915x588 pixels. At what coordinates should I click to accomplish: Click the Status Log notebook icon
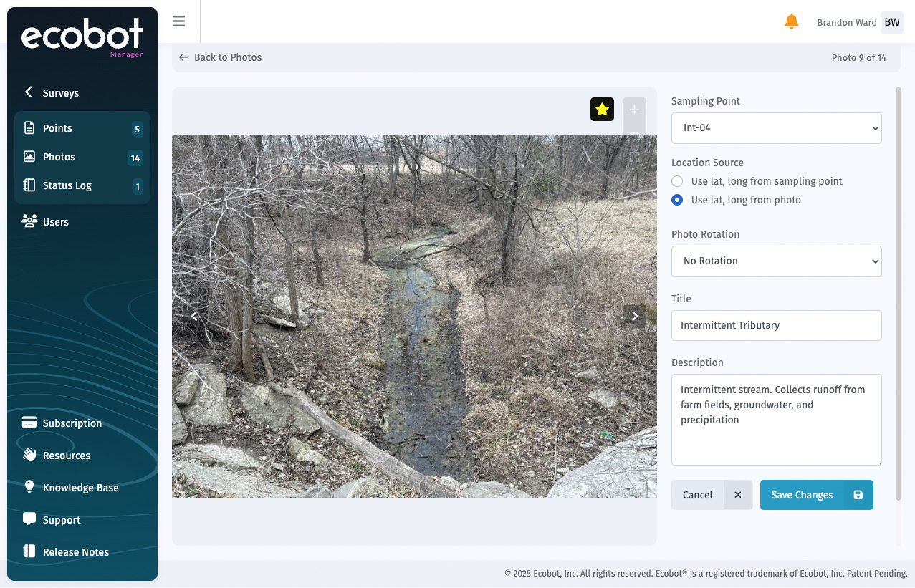point(29,185)
